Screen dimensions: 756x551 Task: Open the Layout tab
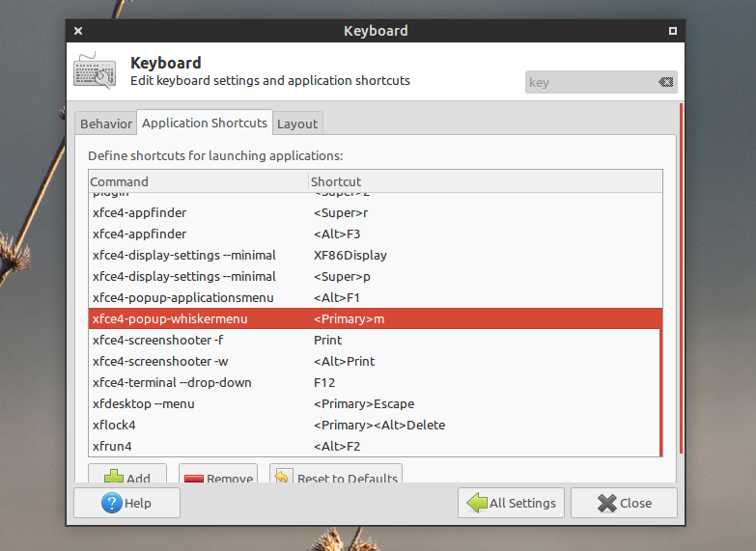(297, 124)
